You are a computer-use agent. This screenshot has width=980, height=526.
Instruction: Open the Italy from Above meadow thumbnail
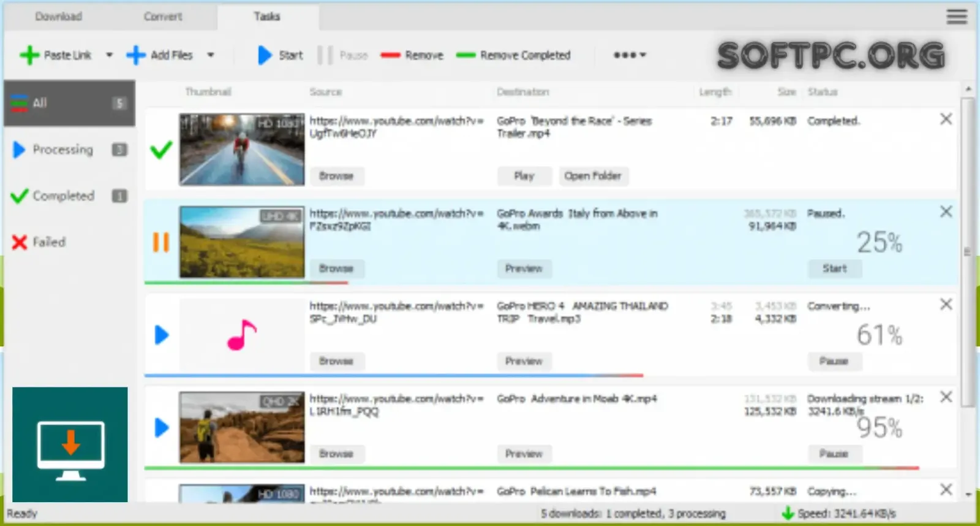pyautogui.click(x=241, y=242)
